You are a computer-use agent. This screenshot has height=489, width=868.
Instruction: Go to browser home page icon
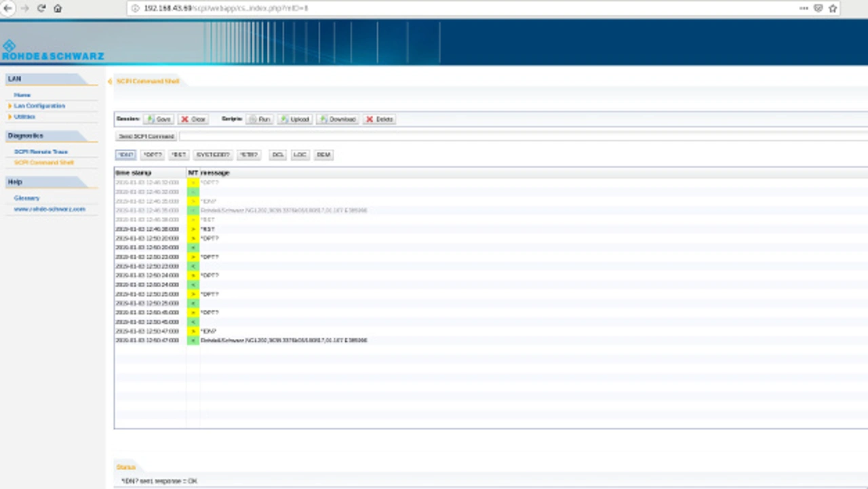[58, 8]
